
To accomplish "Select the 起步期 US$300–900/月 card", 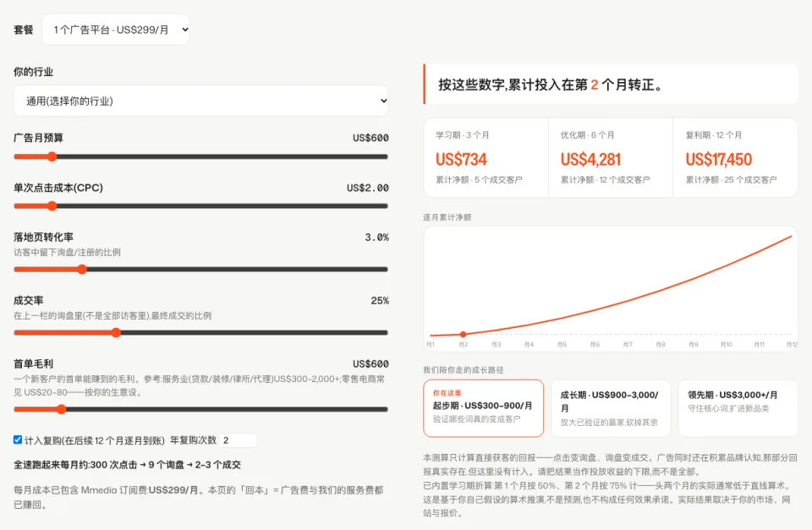I will click(x=483, y=408).
